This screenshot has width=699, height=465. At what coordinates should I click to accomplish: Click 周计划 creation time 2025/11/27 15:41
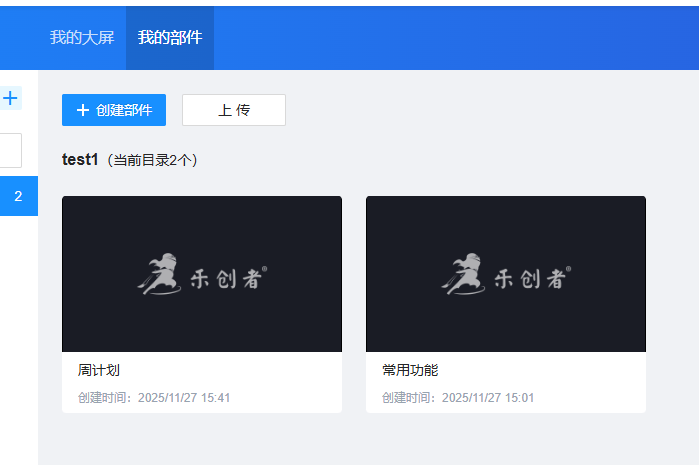(x=154, y=397)
